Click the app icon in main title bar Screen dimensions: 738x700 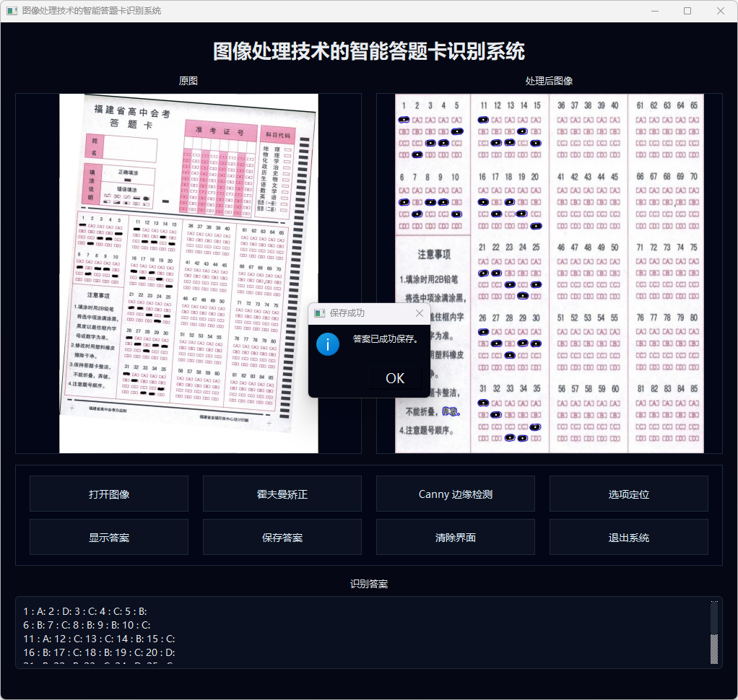coord(12,11)
